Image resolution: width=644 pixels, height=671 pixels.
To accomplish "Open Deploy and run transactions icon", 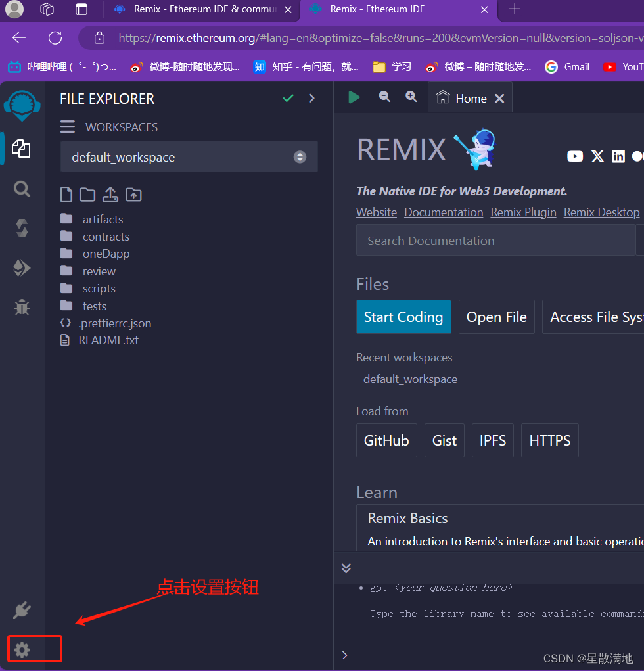I will (22, 268).
